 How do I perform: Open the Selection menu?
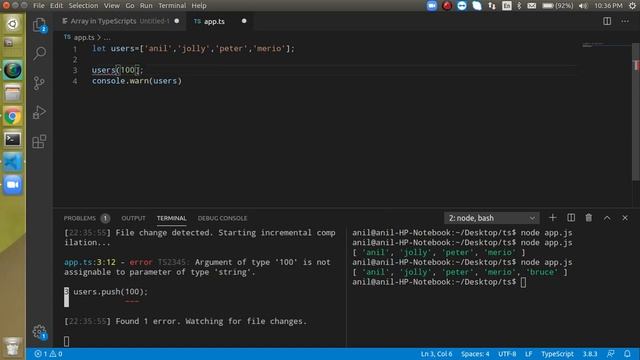pyautogui.click(x=83, y=6)
